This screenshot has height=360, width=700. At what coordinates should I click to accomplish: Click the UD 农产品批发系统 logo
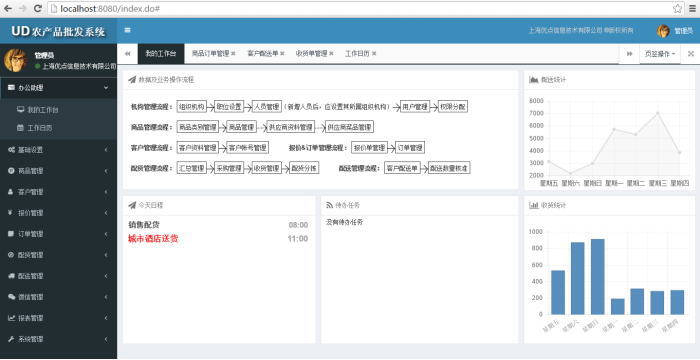click(x=58, y=31)
